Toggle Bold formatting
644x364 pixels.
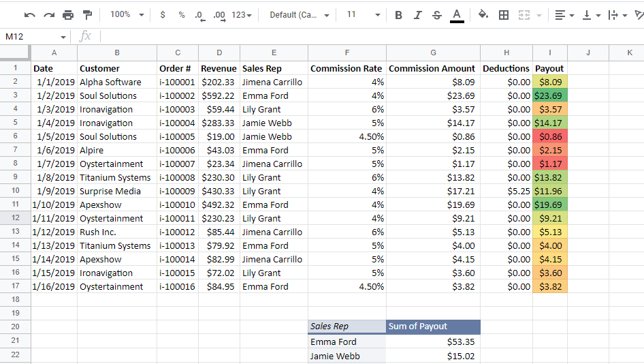pos(398,15)
